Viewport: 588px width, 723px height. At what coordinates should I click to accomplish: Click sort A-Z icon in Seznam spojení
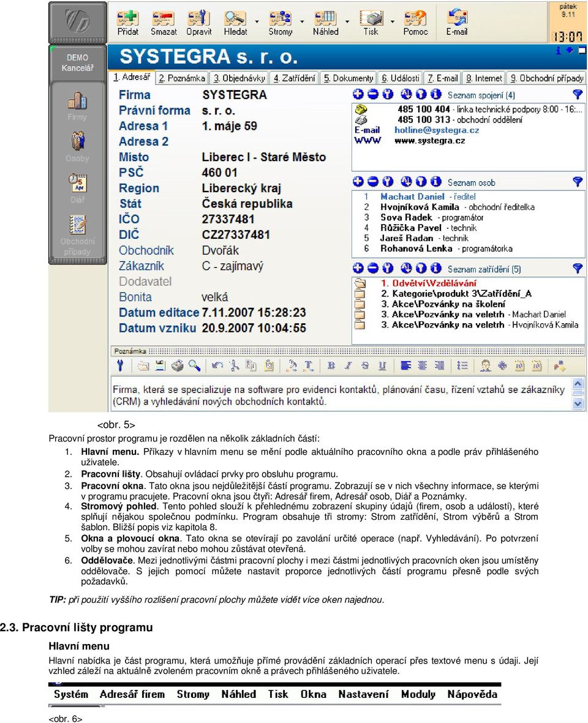[406, 94]
